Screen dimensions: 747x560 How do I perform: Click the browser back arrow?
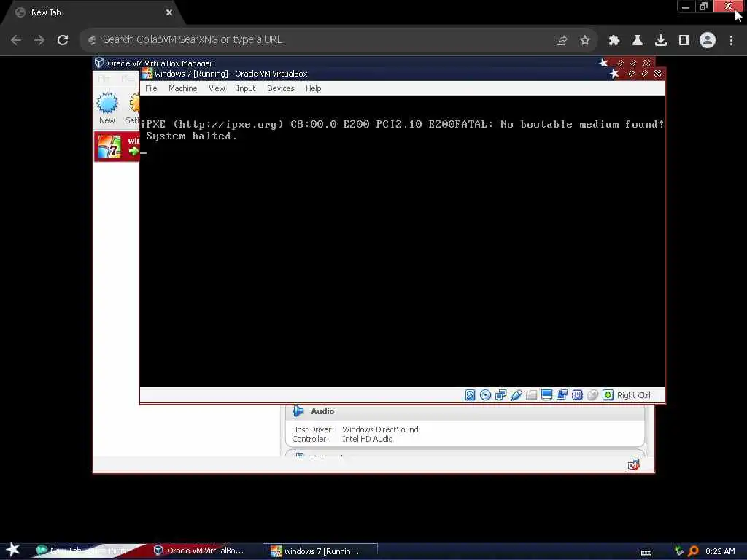[x=16, y=40]
